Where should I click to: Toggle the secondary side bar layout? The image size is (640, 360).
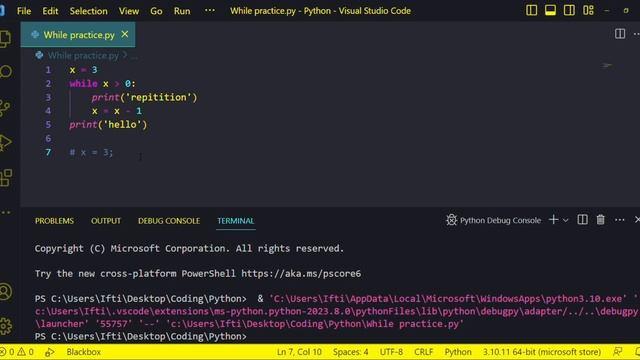[x=569, y=10]
